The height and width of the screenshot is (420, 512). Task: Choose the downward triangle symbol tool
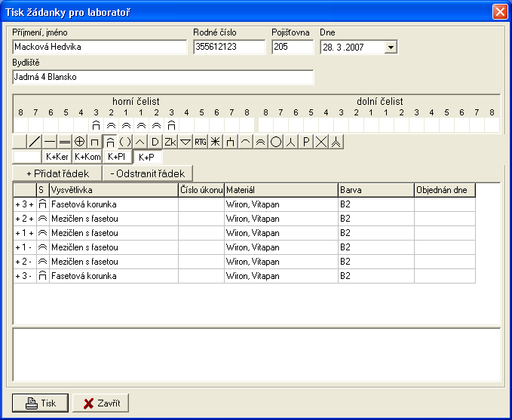click(185, 142)
